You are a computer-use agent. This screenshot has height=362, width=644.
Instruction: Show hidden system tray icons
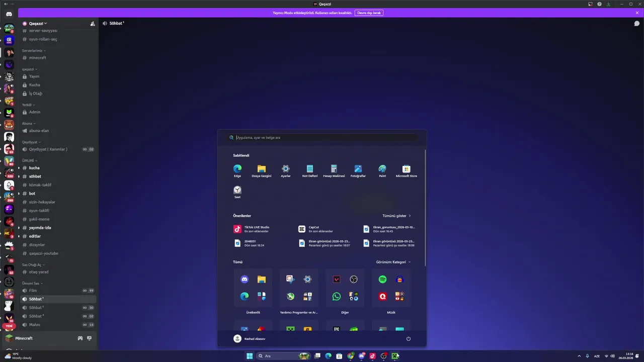579,356
